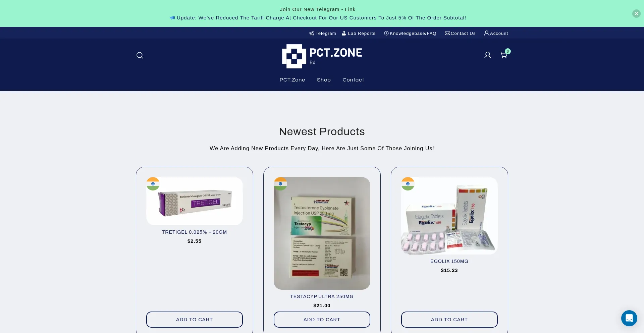The width and height of the screenshot is (644, 333).
Task: Click the PCT.ZONE Rx logo
Action: coord(322,56)
